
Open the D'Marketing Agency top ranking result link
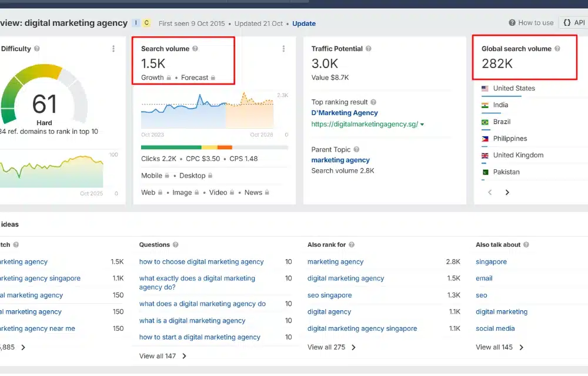(345, 112)
